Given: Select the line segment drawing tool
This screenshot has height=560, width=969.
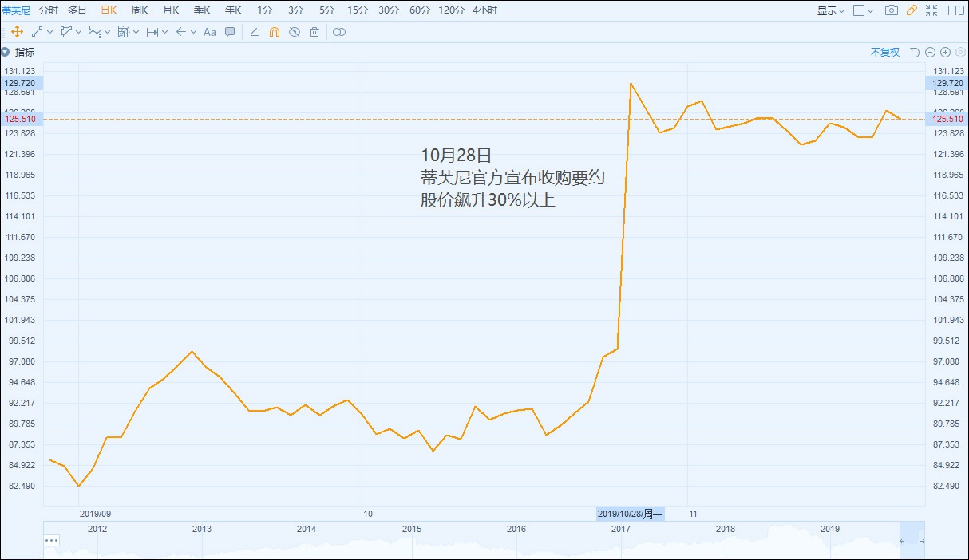Looking at the screenshot, I should coord(37,32).
